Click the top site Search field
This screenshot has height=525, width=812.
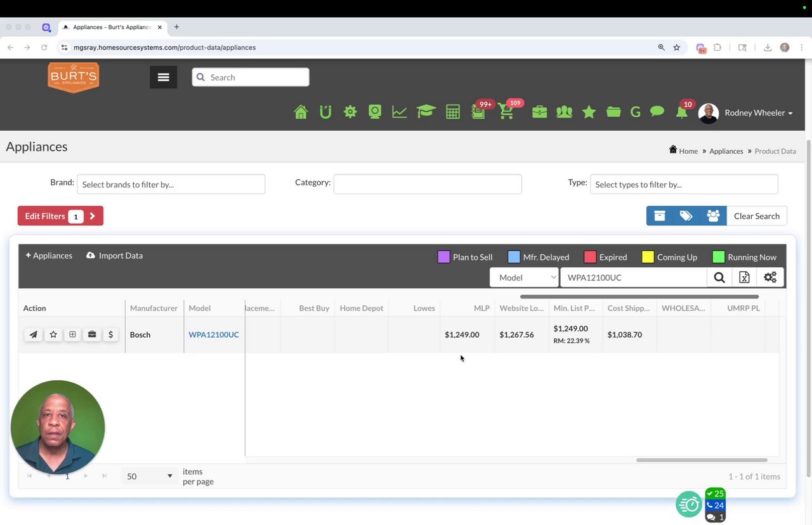[251, 77]
